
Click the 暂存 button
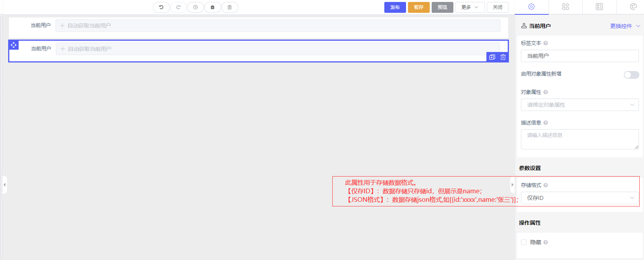pos(418,7)
